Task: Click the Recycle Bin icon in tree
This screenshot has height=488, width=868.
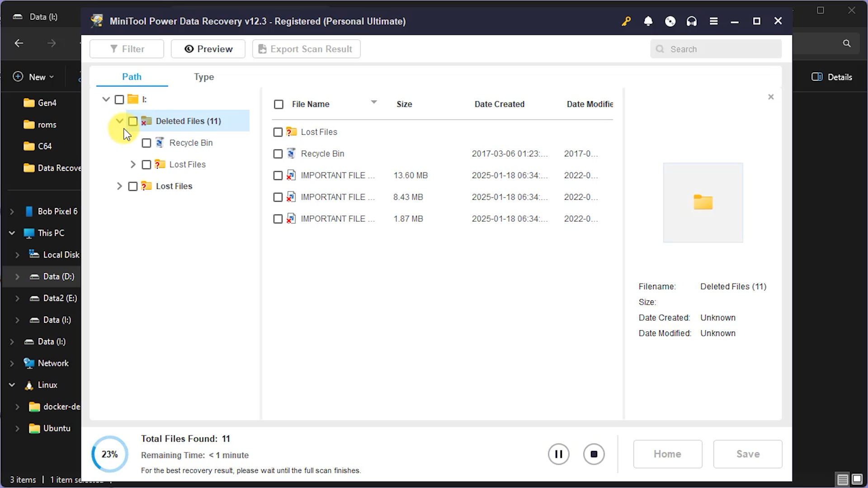Action: 160,143
